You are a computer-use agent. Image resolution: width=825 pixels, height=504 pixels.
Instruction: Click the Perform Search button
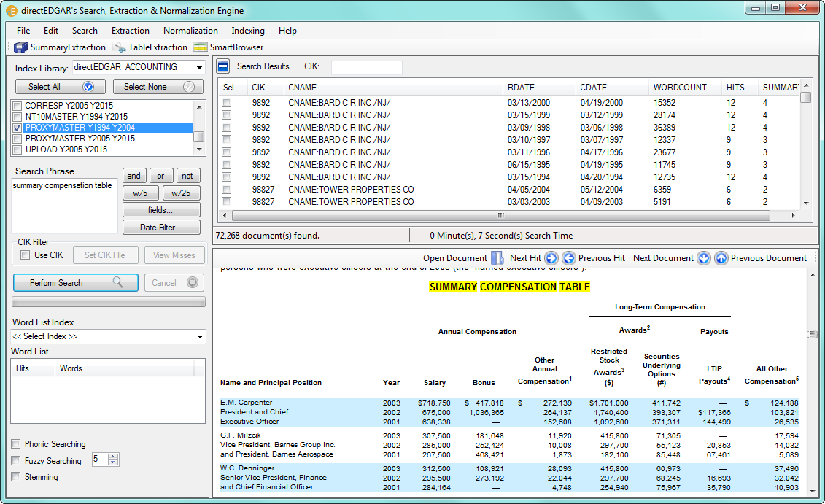tap(75, 283)
